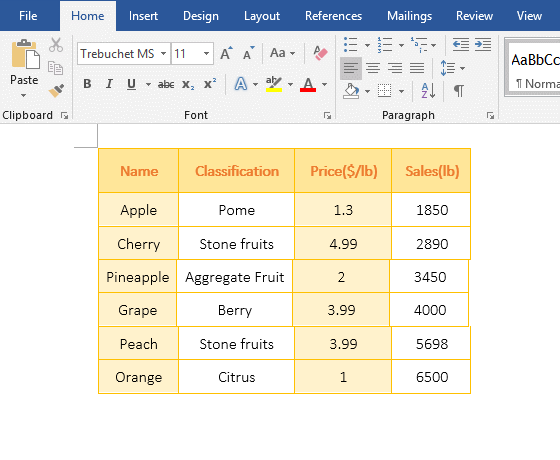Open line and paragraph spacing
This screenshot has width=560, height=460.
448,68
